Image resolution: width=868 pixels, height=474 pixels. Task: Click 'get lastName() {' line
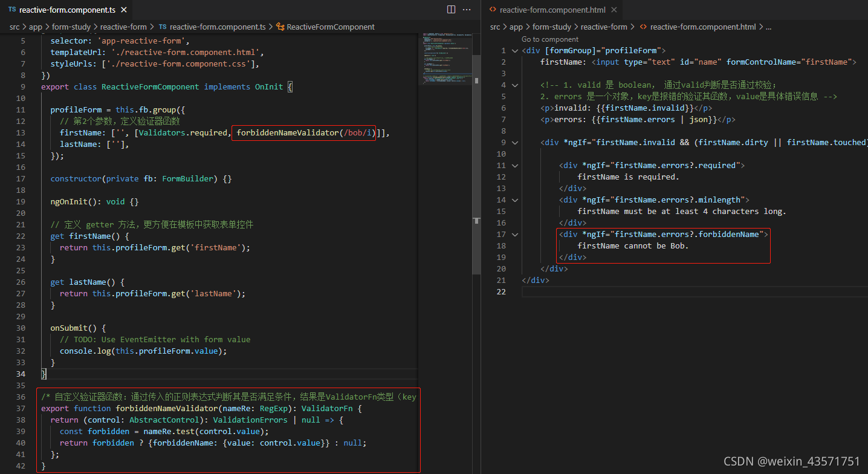[x=88, y=282]
